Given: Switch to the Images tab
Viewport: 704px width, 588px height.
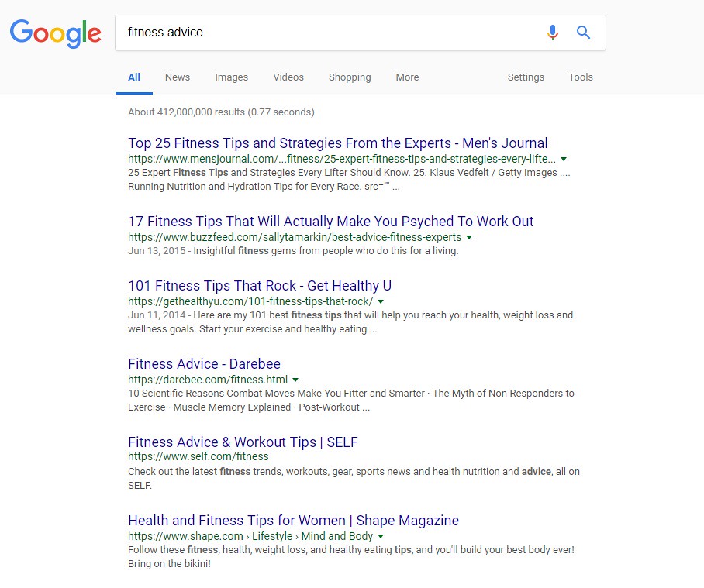Looking at the screenshot, I should pos(231,77).
